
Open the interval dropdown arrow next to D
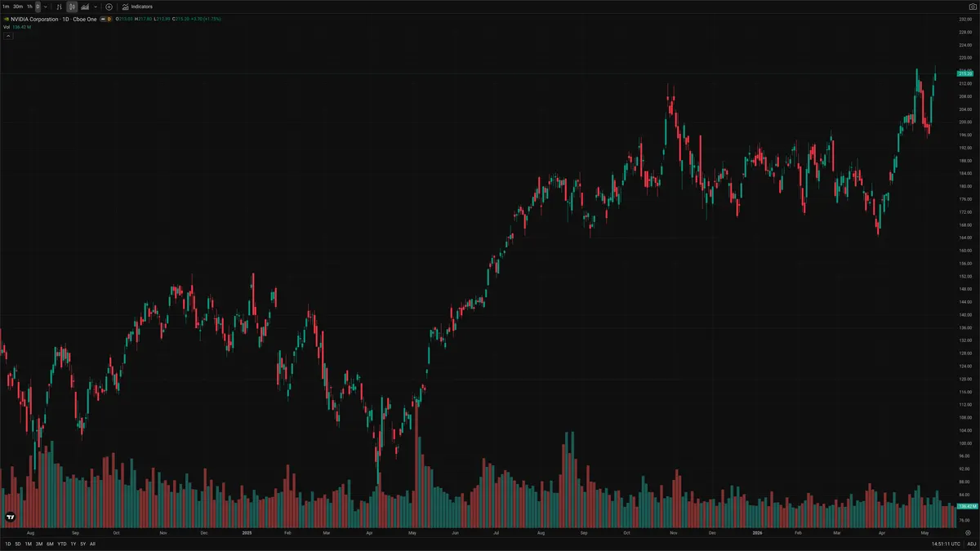(46, 7)
